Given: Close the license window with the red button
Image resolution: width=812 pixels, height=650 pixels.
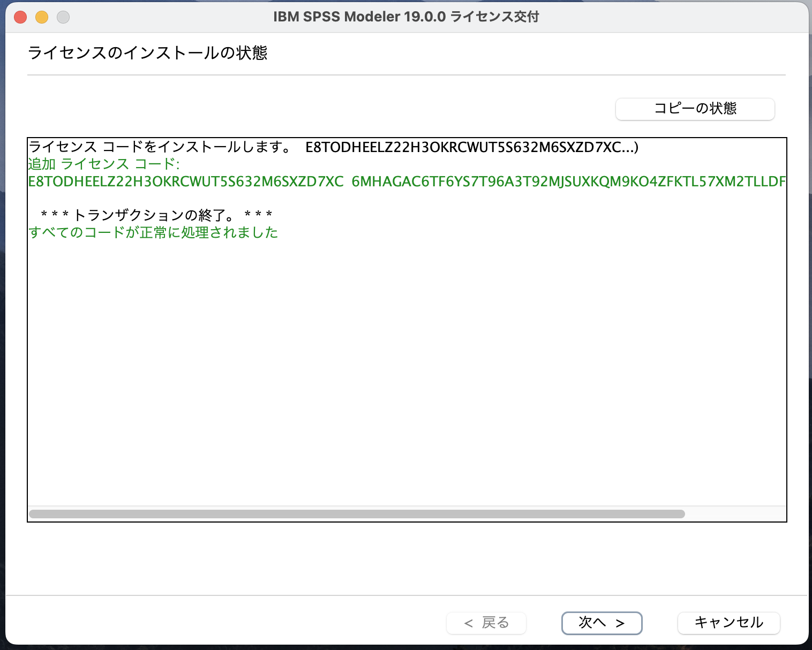Looking at the screenshot, I should pyautogui.click(x=20, y=17).
